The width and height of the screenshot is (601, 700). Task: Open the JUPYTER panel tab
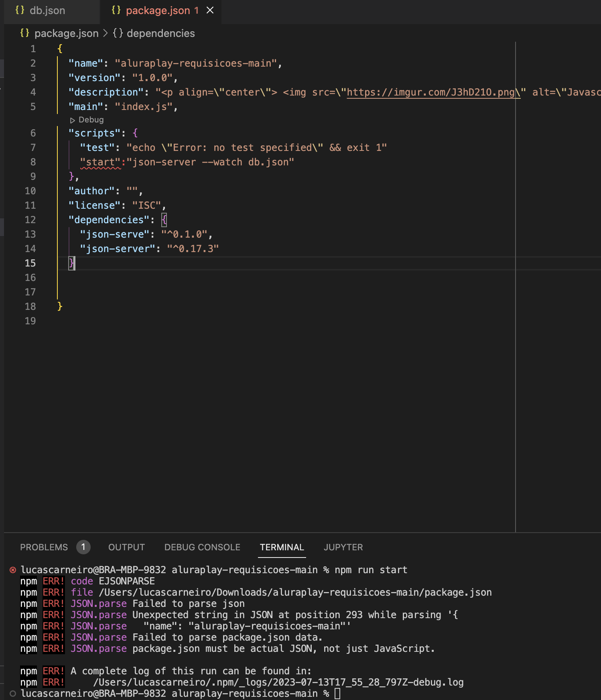(343, 547)
